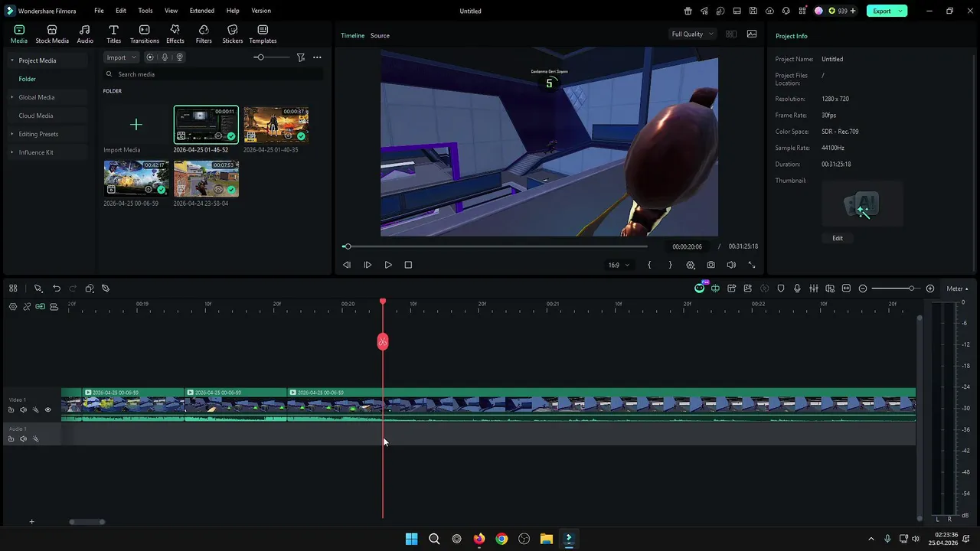Open the 16:9 aspect ratio dropdown

click(x=619, y=265)
